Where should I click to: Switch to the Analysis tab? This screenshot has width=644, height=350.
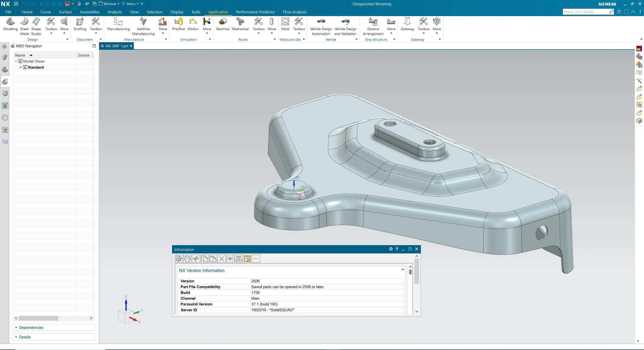coord(115,12)
